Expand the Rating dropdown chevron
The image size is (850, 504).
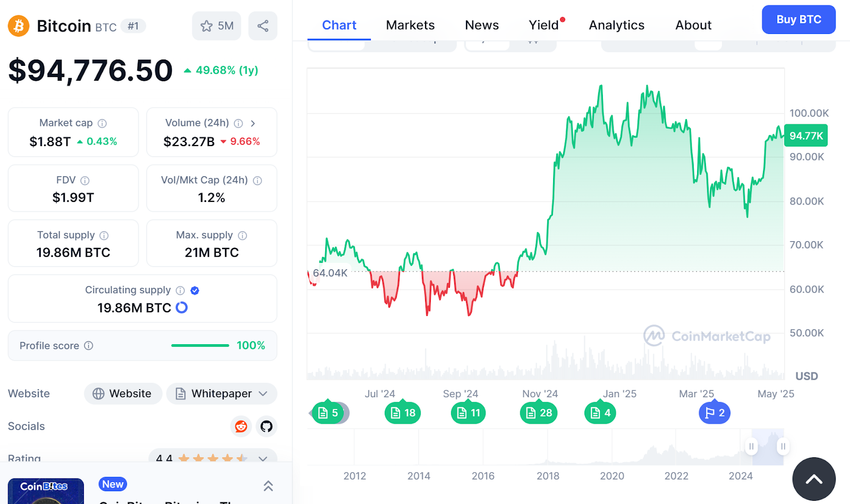pos(263,458)
